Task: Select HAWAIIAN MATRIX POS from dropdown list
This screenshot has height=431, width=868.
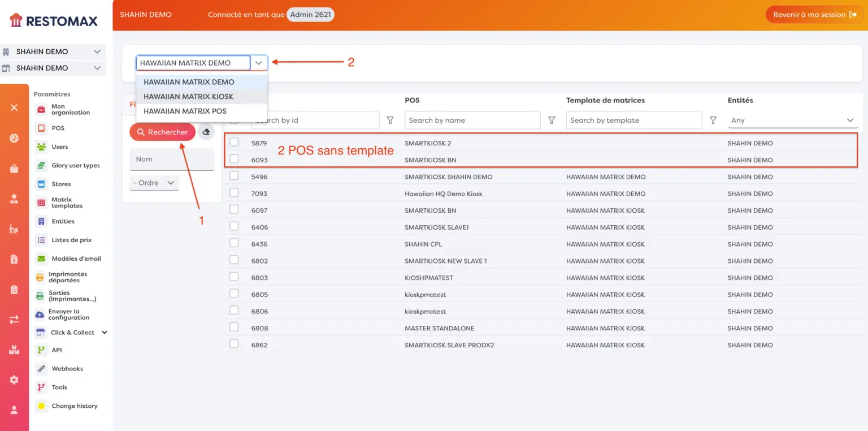Action: (202, 111)
